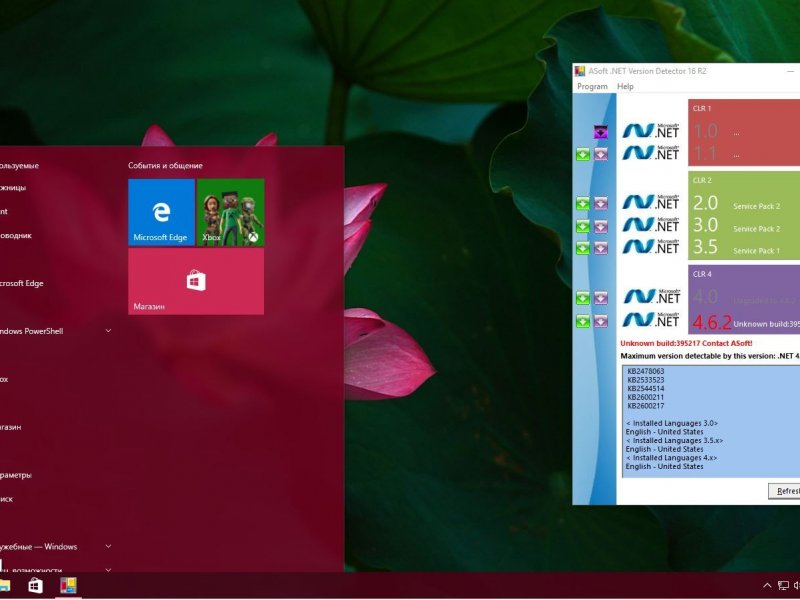Expand the Служебные — Windows folder chevron
800x600 pixels.
click(108, 546)
